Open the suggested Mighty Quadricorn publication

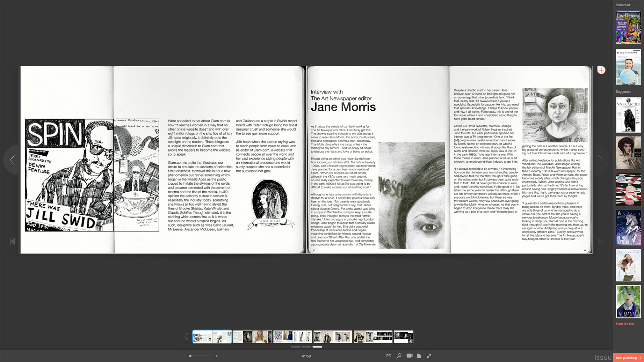tap(628, 228)
